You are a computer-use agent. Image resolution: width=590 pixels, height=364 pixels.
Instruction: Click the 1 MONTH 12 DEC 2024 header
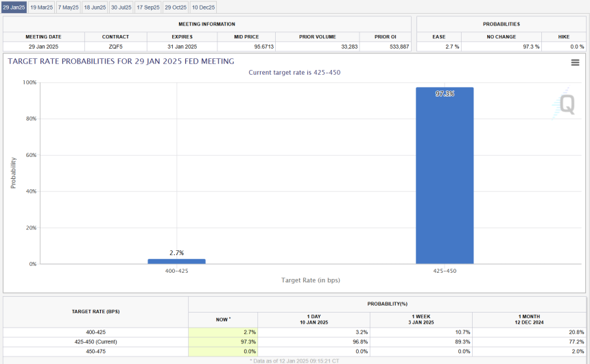[x=530, y=319]
